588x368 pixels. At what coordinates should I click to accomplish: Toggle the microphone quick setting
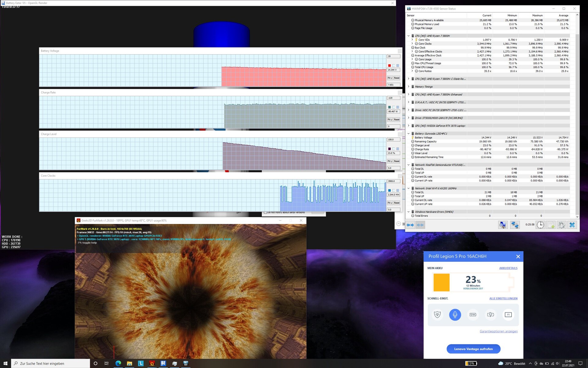tap(455, 315)
